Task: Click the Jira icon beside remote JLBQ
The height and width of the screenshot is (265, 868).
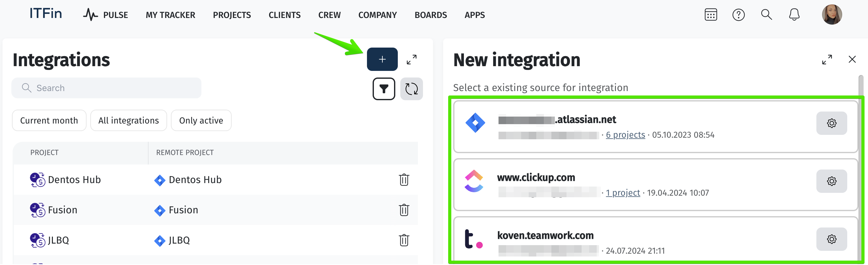Action: [159, 241]
